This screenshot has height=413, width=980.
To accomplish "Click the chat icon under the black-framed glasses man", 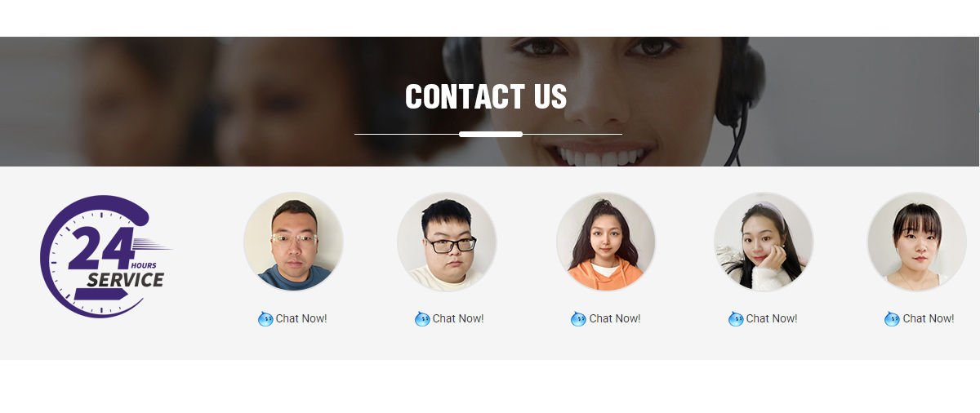I will click(x=422, y=319).
